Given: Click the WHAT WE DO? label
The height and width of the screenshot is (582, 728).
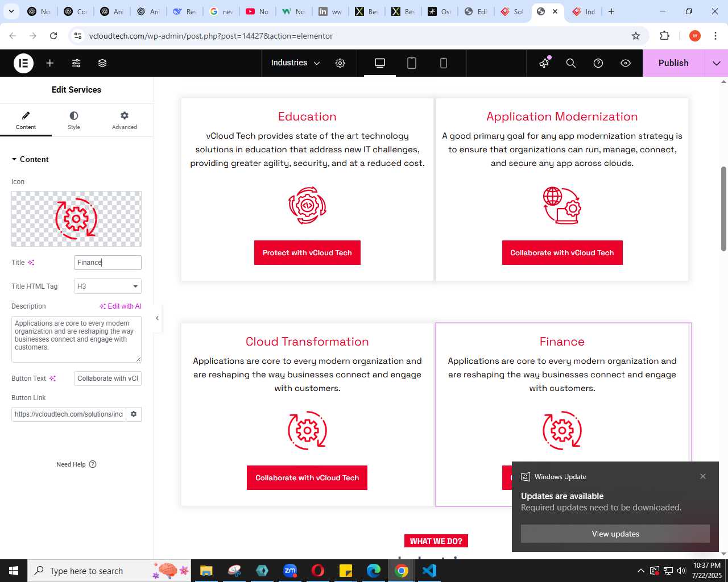Looking at the screenshot, I should coord(436,541).
